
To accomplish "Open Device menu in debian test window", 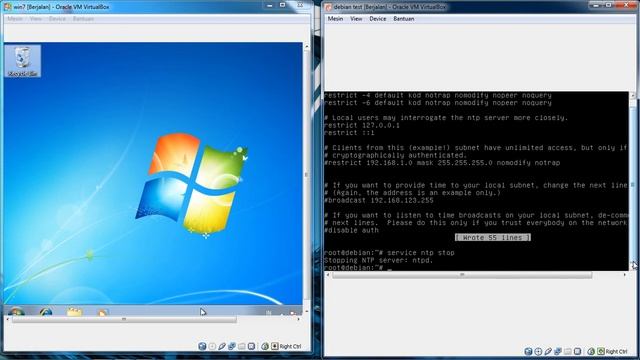I will [x=378, y=19].
